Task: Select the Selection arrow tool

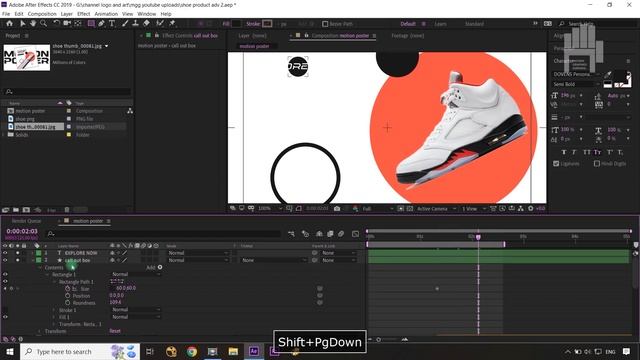Action: click(x=22, y=24)
